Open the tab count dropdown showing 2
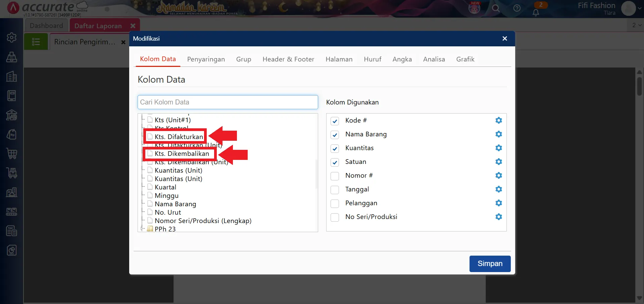 coord(636,25)
